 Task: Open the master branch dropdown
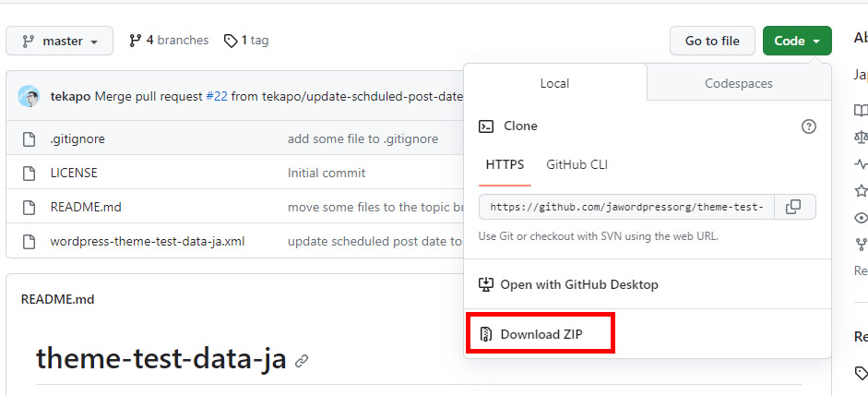(59, 41)
